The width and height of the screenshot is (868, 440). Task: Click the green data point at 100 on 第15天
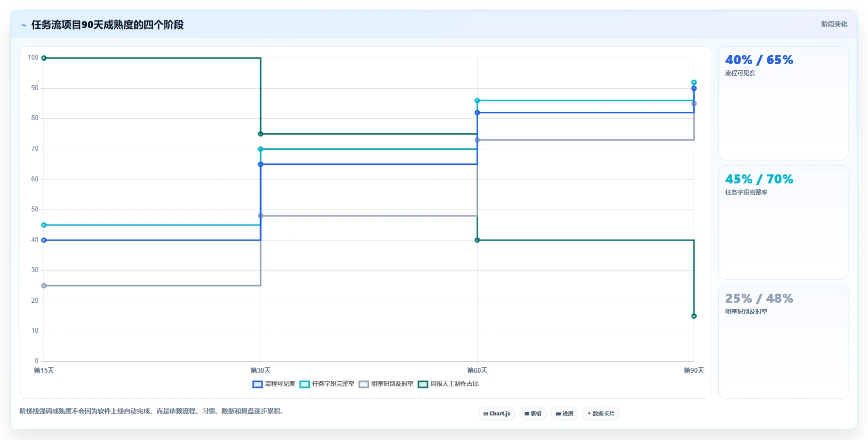pos(44,58)
